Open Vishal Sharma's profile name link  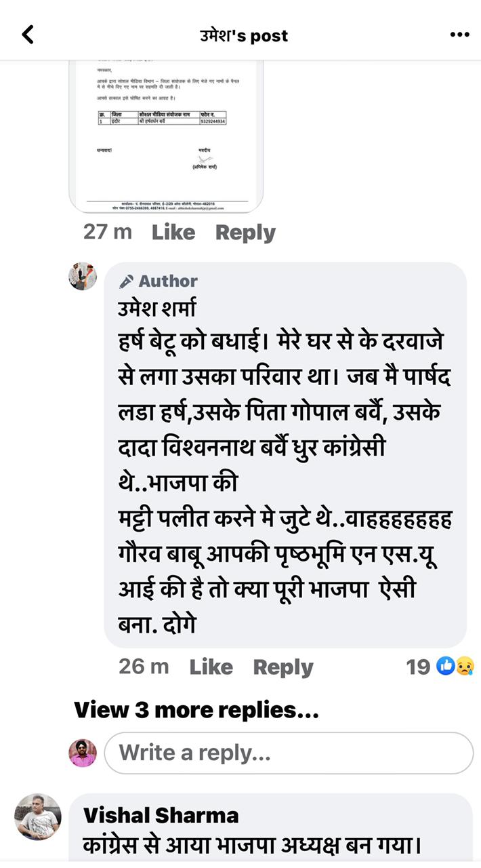tap(161, 814)
